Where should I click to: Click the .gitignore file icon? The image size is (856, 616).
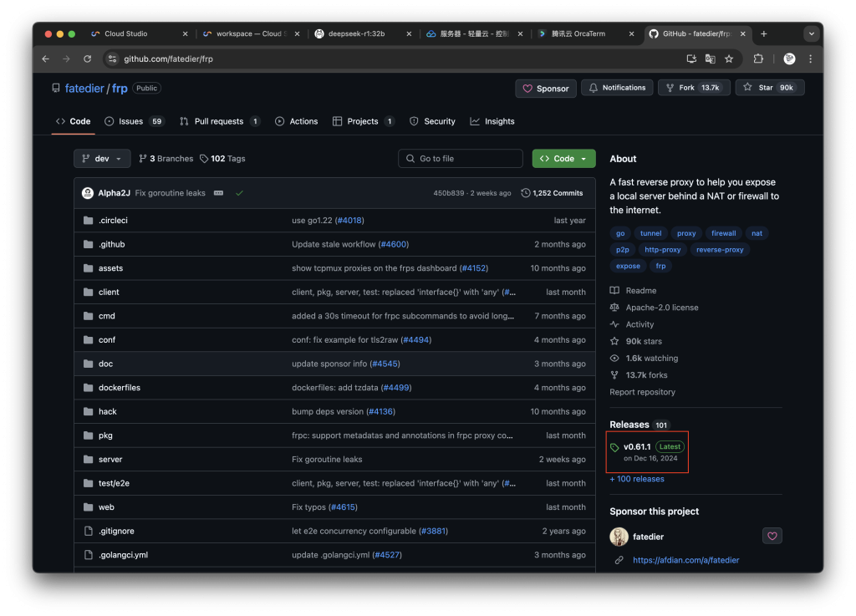(88, 531)
